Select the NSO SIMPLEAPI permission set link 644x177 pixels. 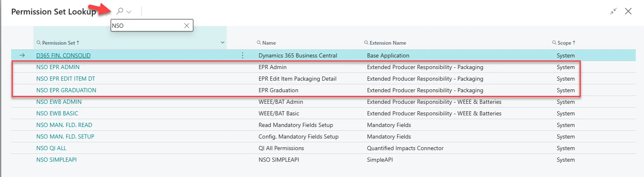(x=56, y=160)
